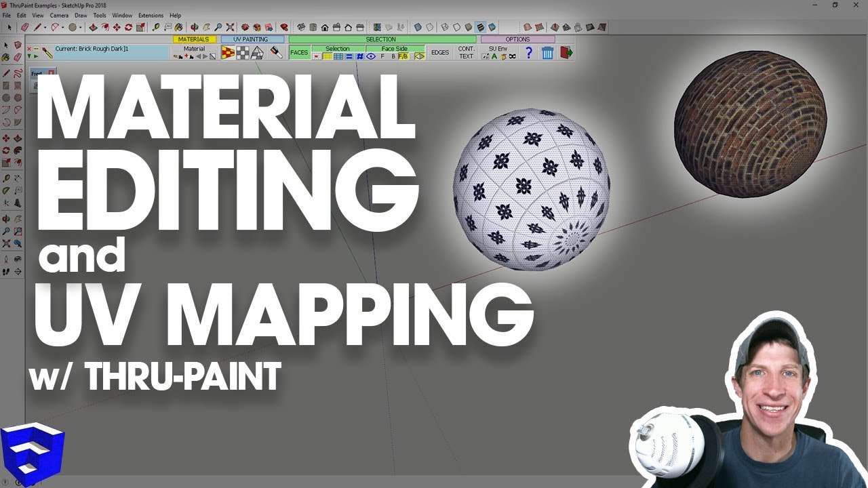
Task: Enable Hidden Line face style
Action: (x=456, y=27)
